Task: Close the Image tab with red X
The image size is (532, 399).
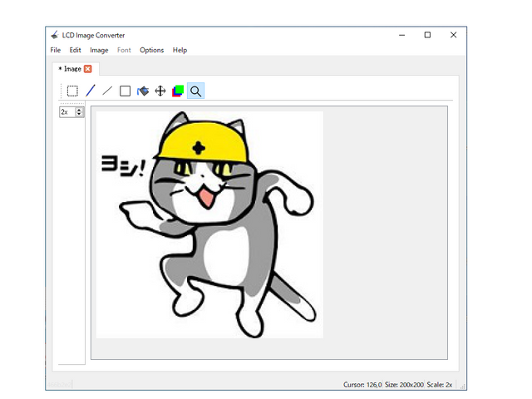Action: pos(88,69)
